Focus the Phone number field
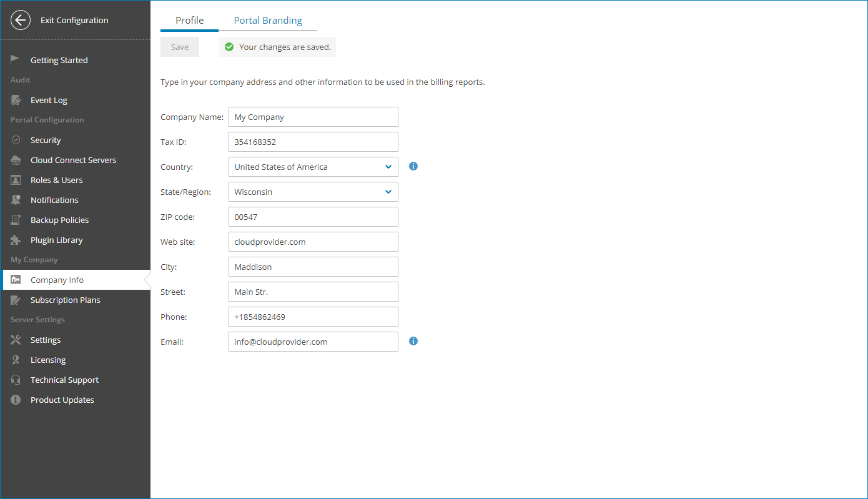The height and width of the screenshot is (499, 868). 313,317
